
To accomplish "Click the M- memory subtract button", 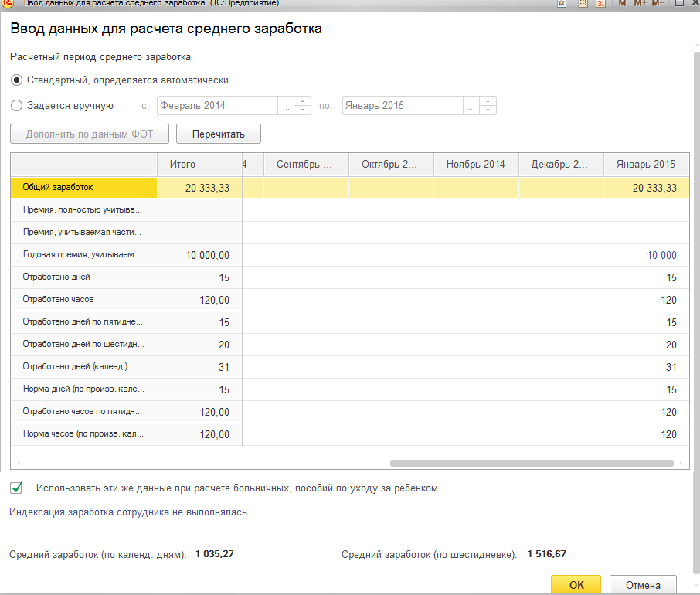I will (658, 3).
